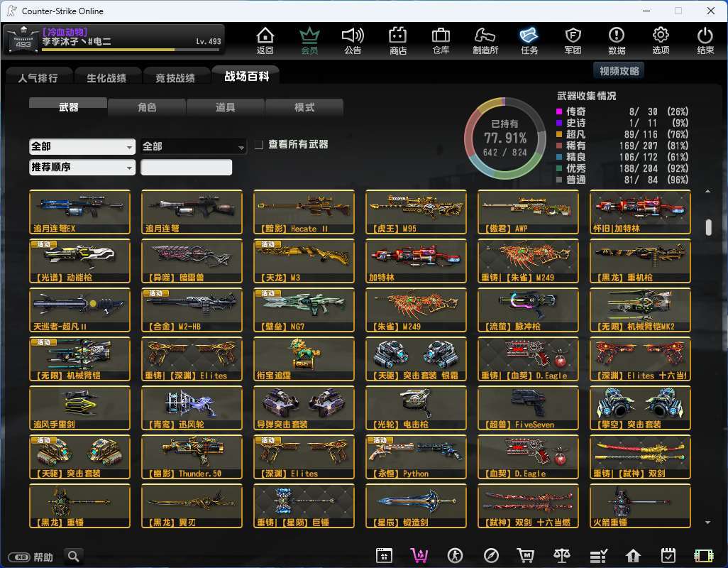The image size is (728, 568).
Task: Select the 战场百科 tab
Action: (x=246, y=76)
